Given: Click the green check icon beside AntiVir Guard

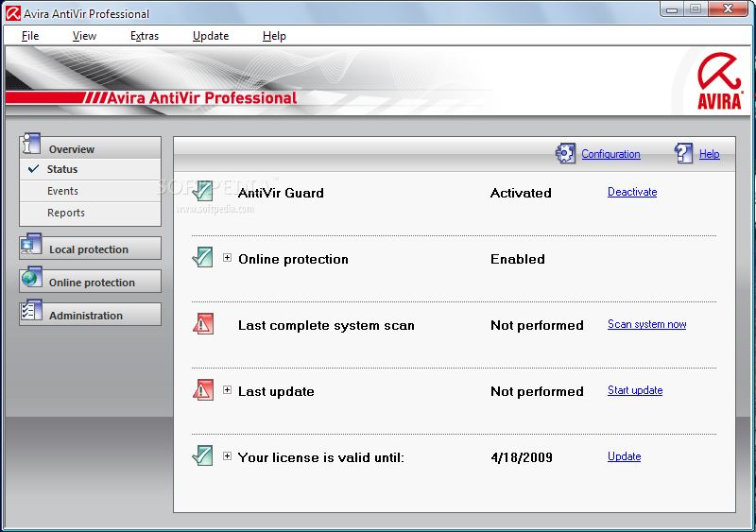Looking at the screenshot, I should point(202,191).
